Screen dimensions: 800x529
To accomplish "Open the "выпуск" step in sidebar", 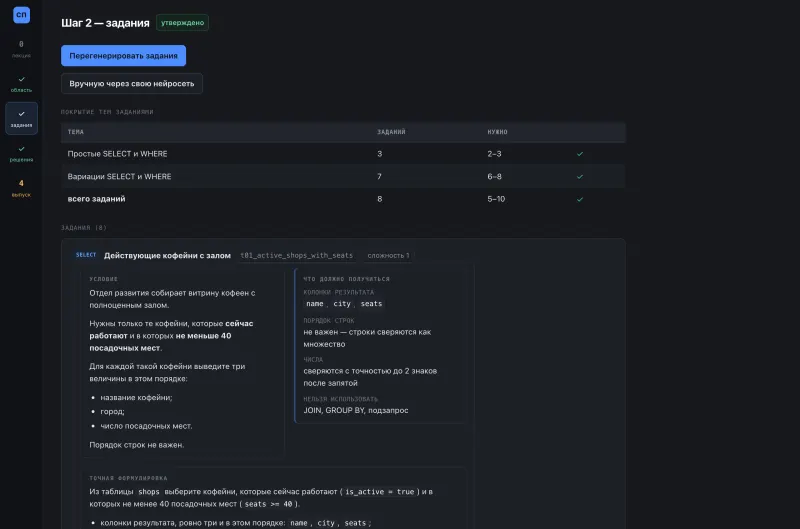I will point(21,188).
